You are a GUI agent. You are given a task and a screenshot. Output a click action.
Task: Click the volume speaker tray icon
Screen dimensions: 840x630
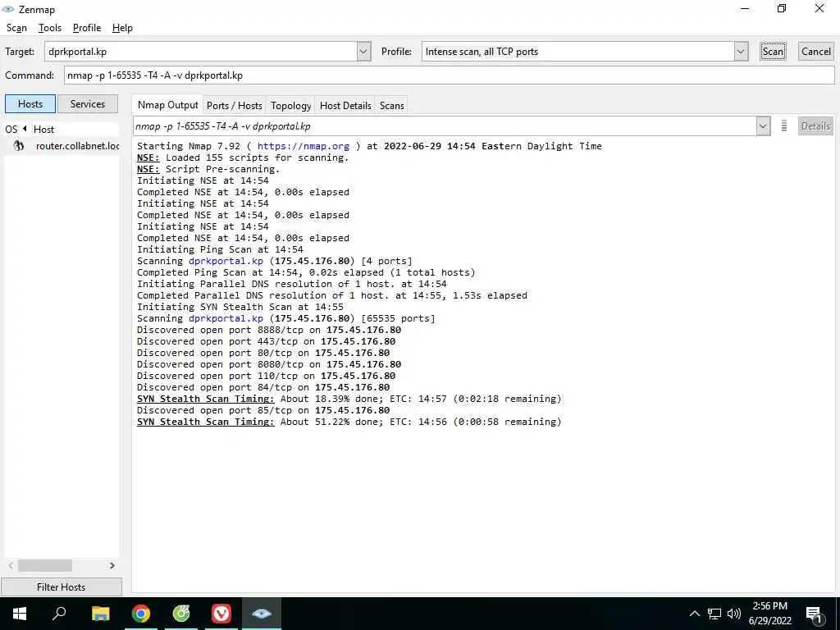coord(734,614)
